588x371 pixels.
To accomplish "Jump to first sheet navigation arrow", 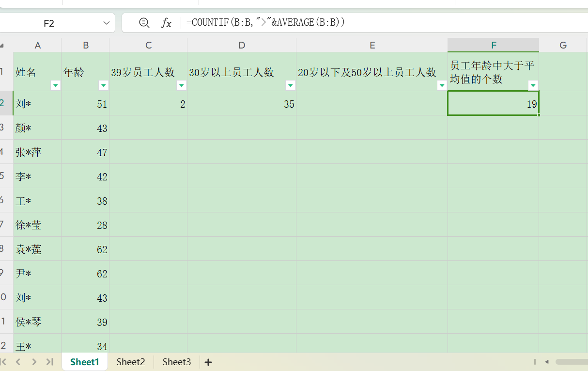I will tap(4, 362).
